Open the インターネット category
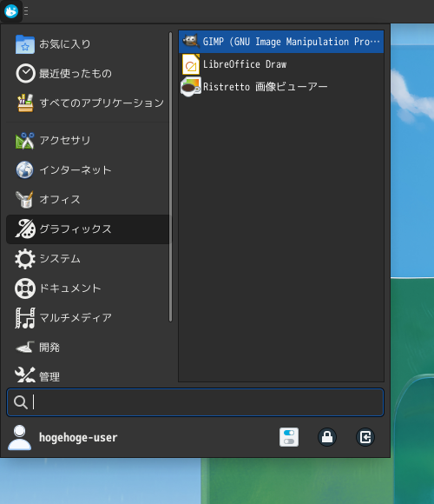The height and width of the screenshot is (504, 434). pos(88,170)
